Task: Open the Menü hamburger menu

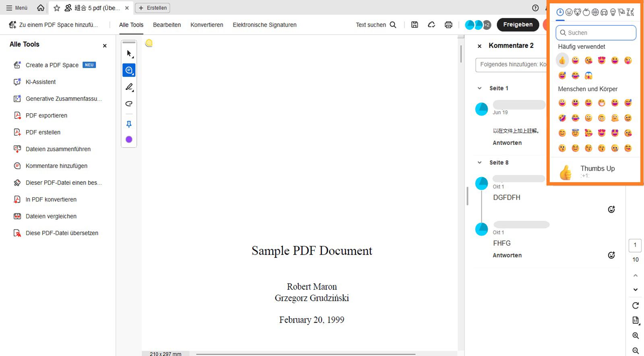Action: point(17,8)
